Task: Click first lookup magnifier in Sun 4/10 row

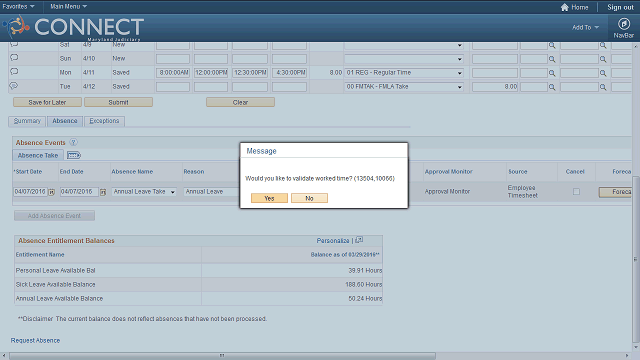Action: [552, 59]
